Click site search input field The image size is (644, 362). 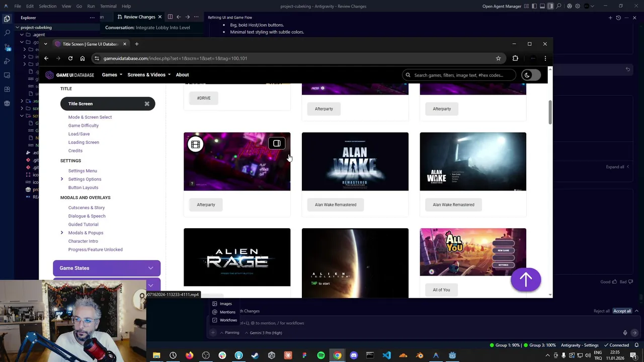click(459, 75)
